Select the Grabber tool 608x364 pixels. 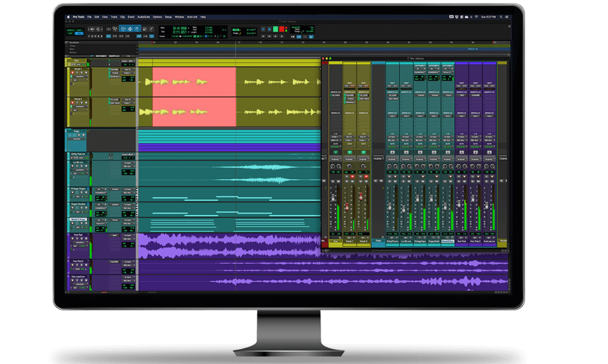click(x=136, y=29)
